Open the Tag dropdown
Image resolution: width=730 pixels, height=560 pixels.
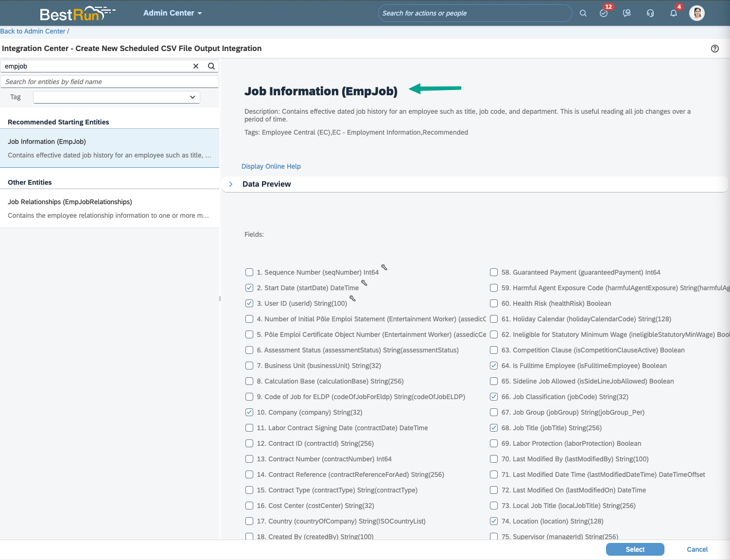tap(117, 97)
